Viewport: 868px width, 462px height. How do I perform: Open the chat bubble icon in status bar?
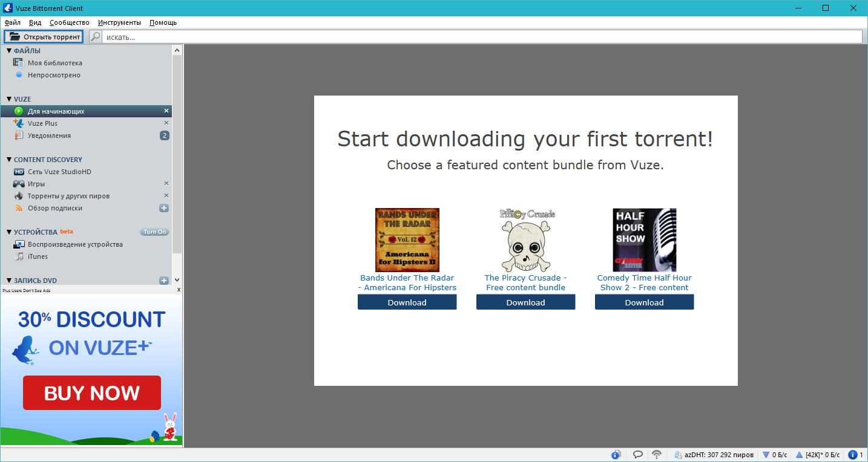pyautogui.click(x=637, y=455)
